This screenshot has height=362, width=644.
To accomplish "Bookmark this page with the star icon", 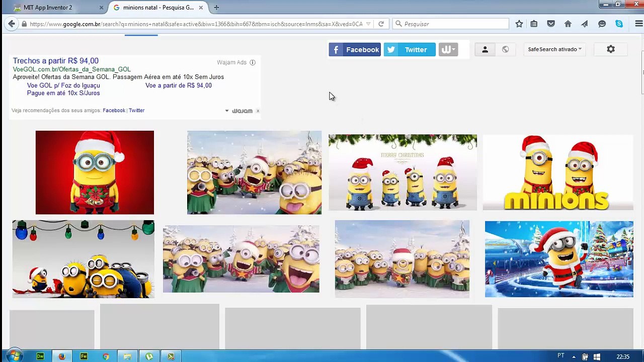I will [519, 24].
